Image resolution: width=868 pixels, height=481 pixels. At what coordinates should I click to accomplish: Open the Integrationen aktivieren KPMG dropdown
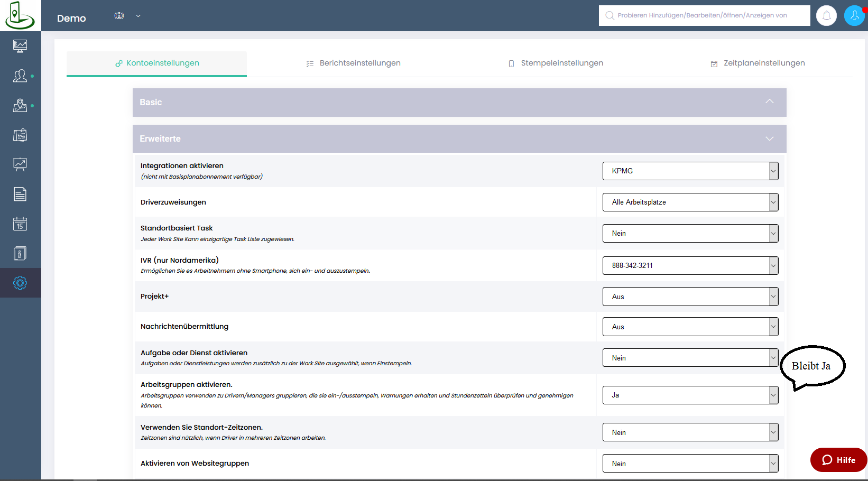tap(690, 171)
